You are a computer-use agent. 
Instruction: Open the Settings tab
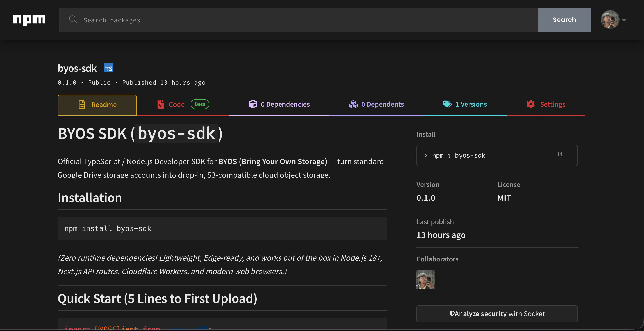click(x=546, y=105)
